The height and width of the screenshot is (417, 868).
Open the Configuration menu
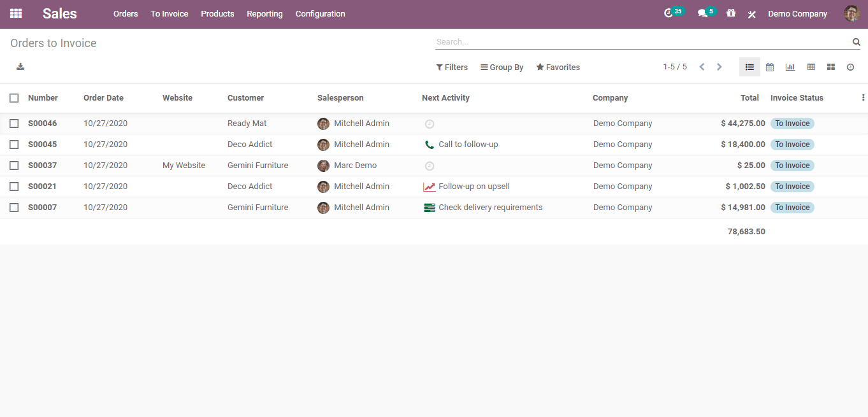coord(320,14)
